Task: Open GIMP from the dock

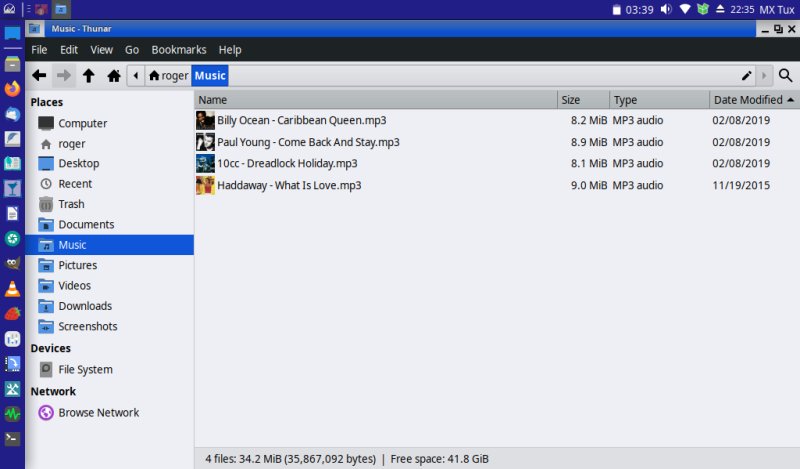Action: [x=12, y=263]
